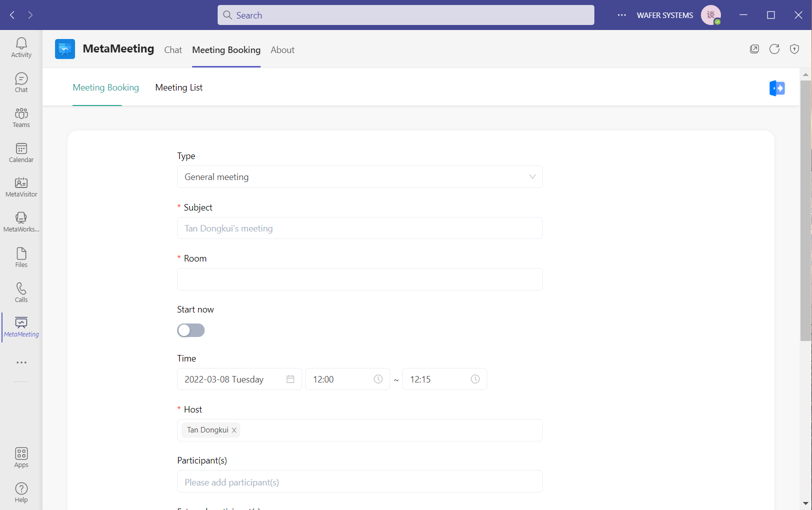This screenshot has width=812, height=510.
Task: Open Chat from the left sidebar
Action: click(x=21, y=83)
